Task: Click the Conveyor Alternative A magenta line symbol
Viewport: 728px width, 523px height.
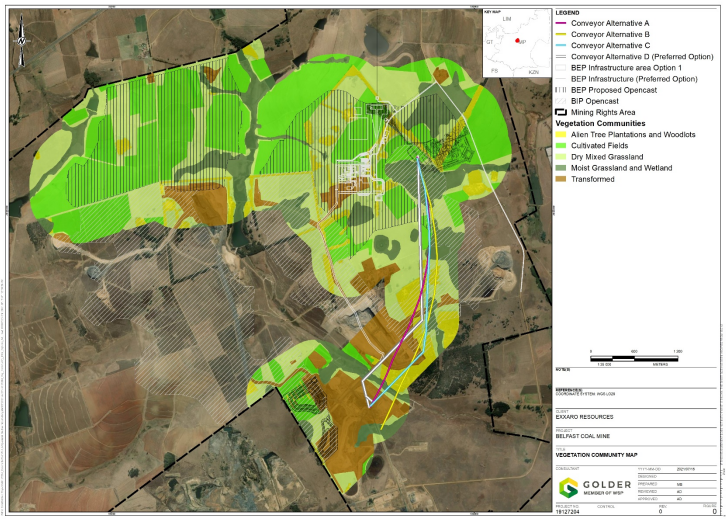Action: pos(561,23)
